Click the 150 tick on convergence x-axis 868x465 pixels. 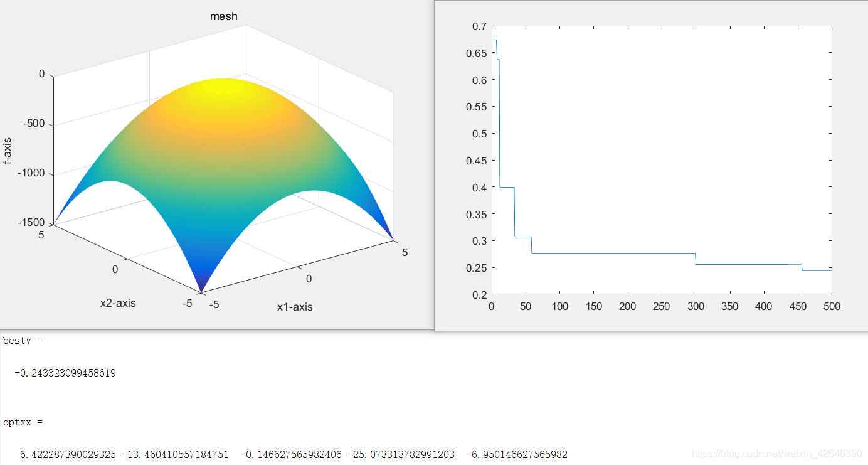point(593,306)
